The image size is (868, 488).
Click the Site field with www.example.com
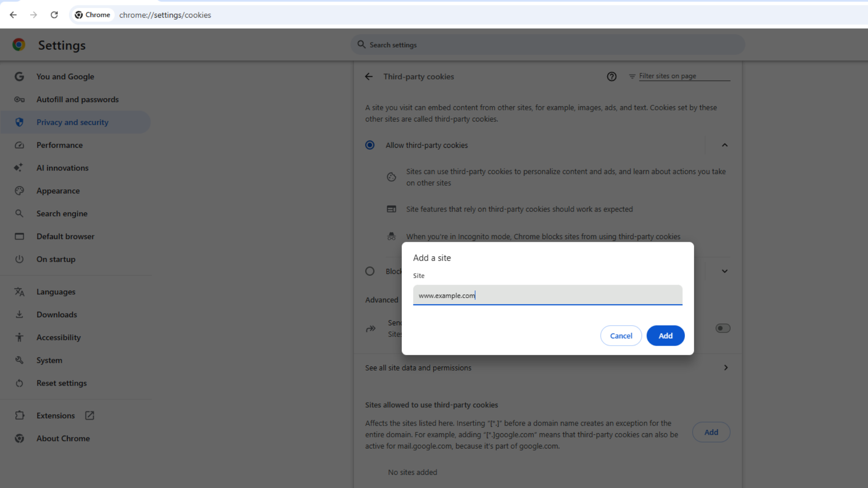point(547,295)
